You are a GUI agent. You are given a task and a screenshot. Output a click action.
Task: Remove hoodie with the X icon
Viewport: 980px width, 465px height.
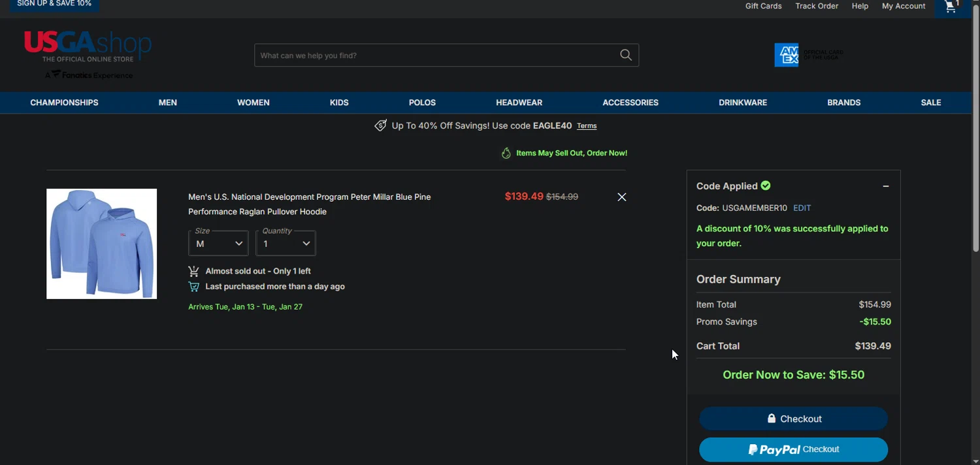pyautogui.click(x=622, y=197)
